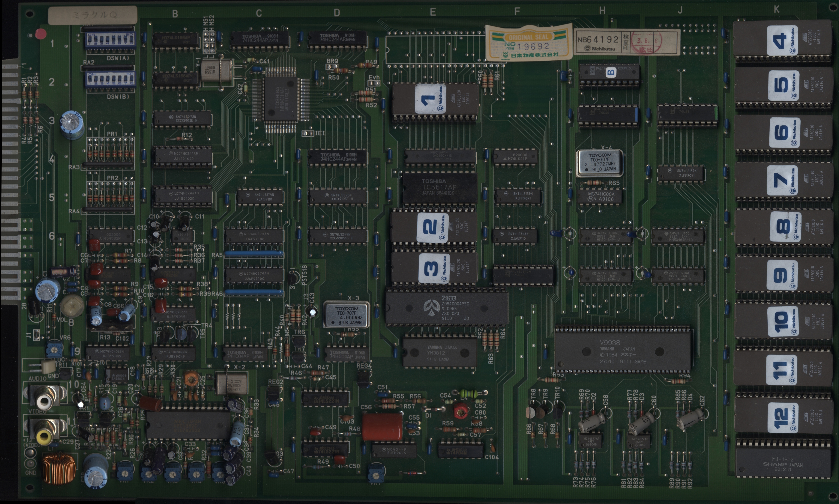Flip switch 4 of DIP bank DSW(A)
Viewport: 839px width, 504px height.
[108, 39]
